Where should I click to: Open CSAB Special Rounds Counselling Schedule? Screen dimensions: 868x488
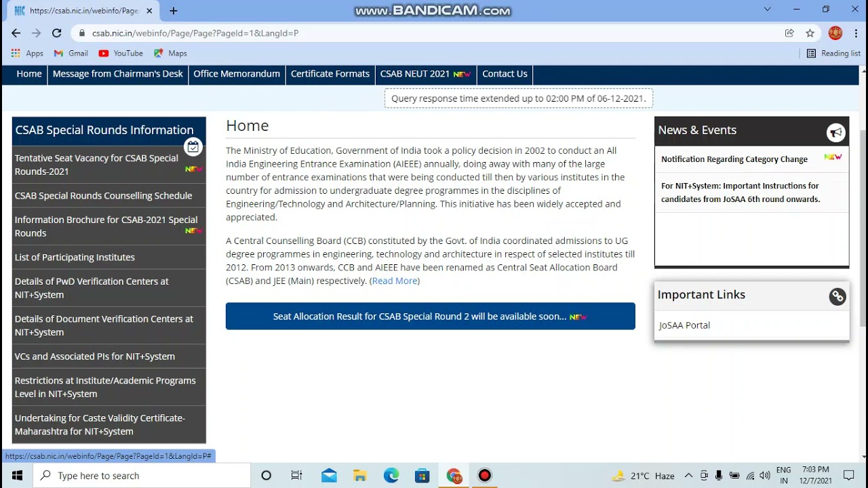[108, 196]
